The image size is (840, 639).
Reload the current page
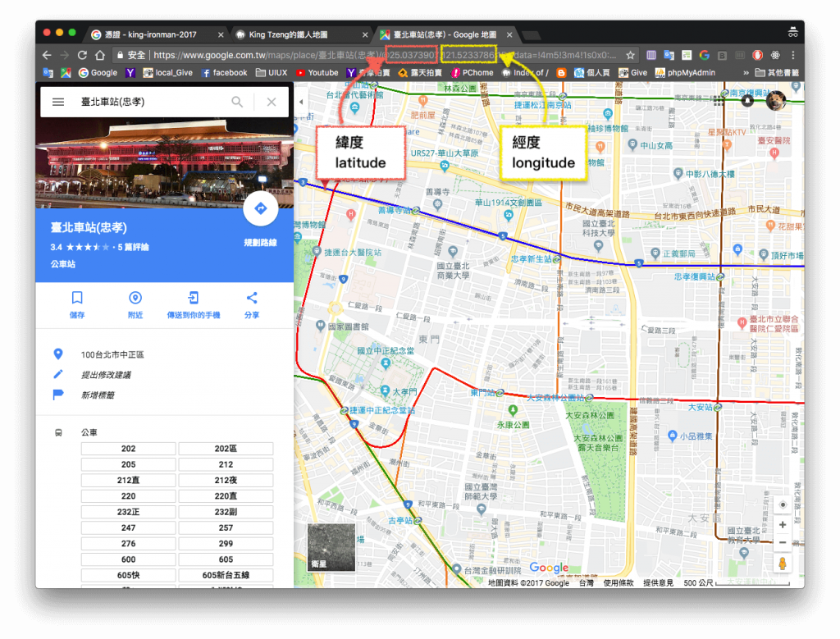tap(82, 55)
